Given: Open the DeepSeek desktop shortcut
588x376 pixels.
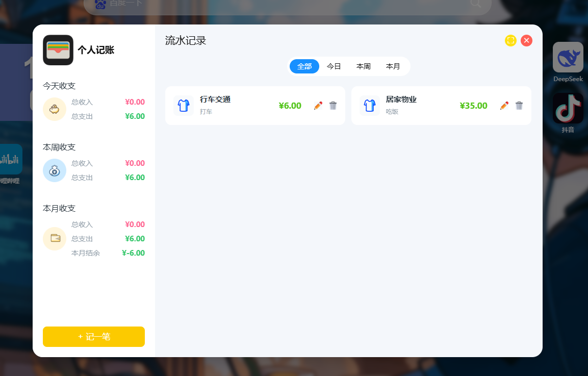Looking at the screenshot, I should (x=568, y=58).
